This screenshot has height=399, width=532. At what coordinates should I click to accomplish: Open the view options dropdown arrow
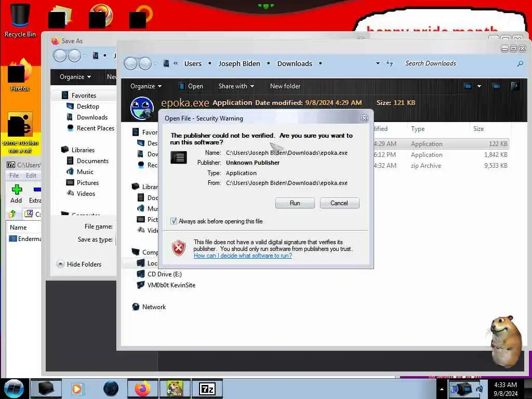pyautogui.click(x=479, y=86)
